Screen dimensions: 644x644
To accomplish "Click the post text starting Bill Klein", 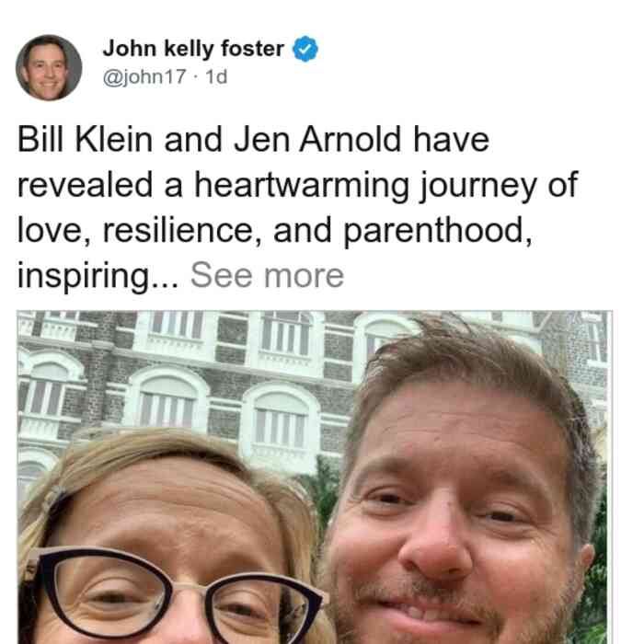I will point(297,207).
